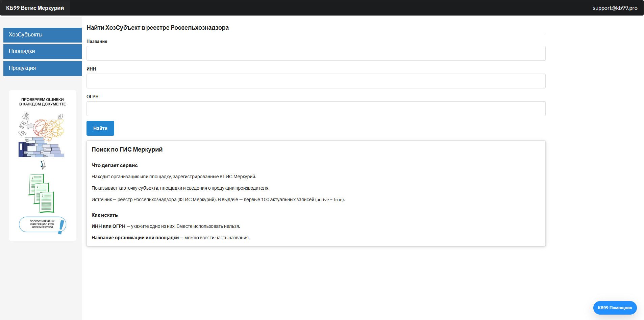
Task: Click the 'ИНН или ОГРН' hint text
Action: pos(108,226)
